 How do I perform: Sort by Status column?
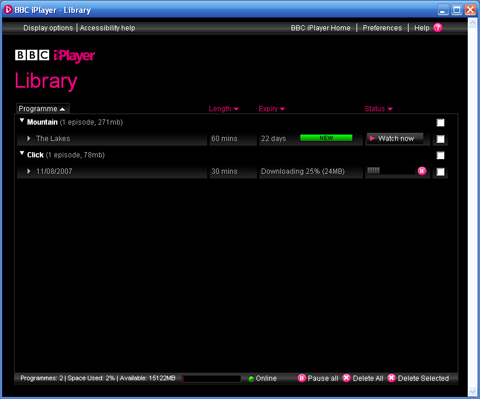(x=379, y=109)
